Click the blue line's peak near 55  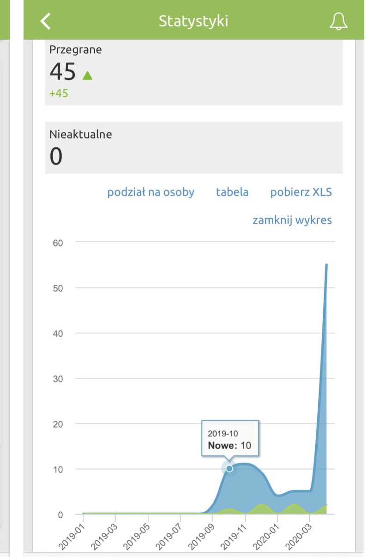326,265
